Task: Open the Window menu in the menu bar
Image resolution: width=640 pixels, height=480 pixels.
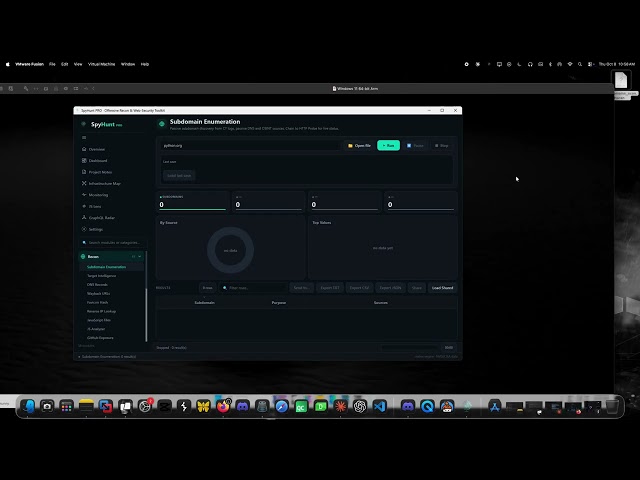Action: [128, 64]
